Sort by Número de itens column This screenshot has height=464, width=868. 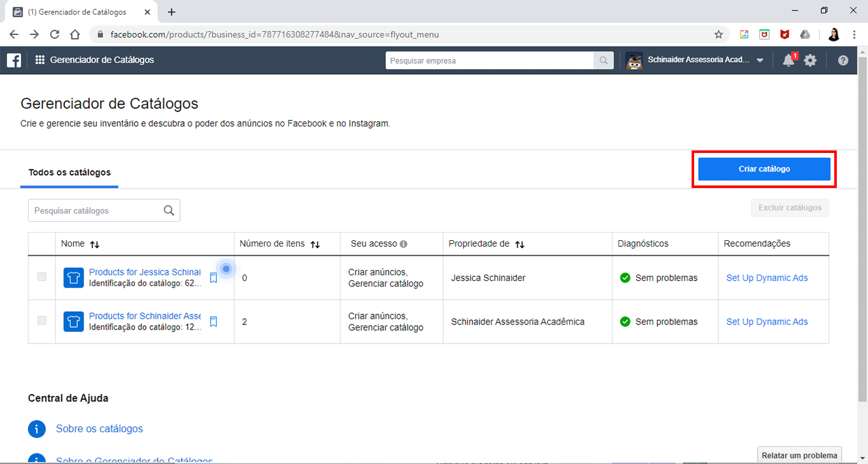pyautogui.click(x=315, y=244)
